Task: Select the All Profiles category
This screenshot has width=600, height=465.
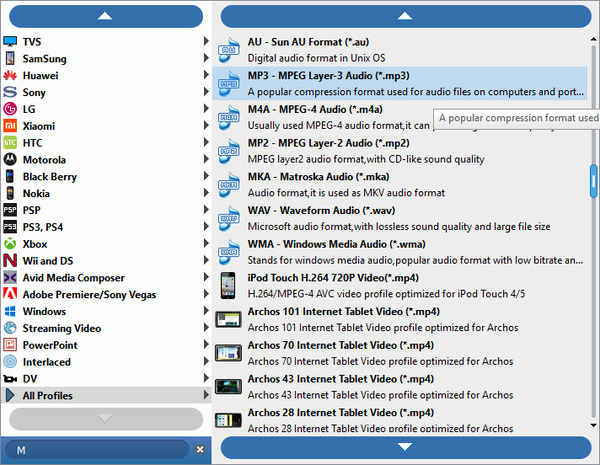Action: (x=106, y=395)
